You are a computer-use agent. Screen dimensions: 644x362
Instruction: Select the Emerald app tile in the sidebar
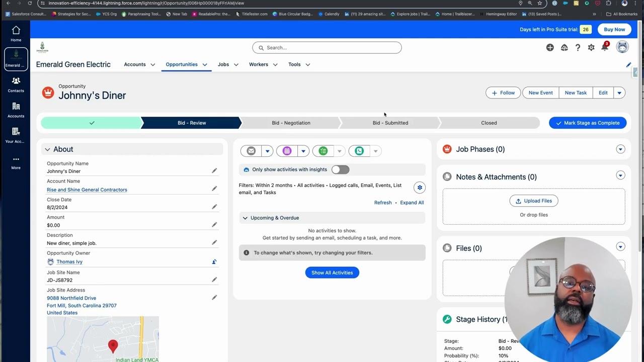16,59
